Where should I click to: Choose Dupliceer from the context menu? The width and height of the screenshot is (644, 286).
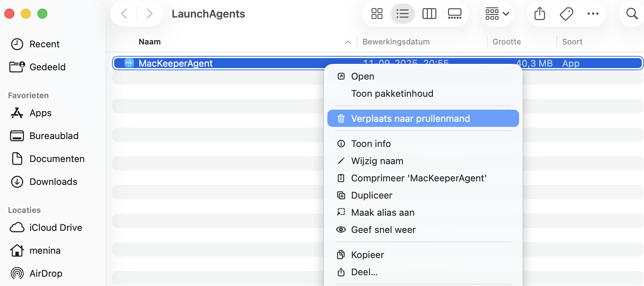click(x=423, y=195)
